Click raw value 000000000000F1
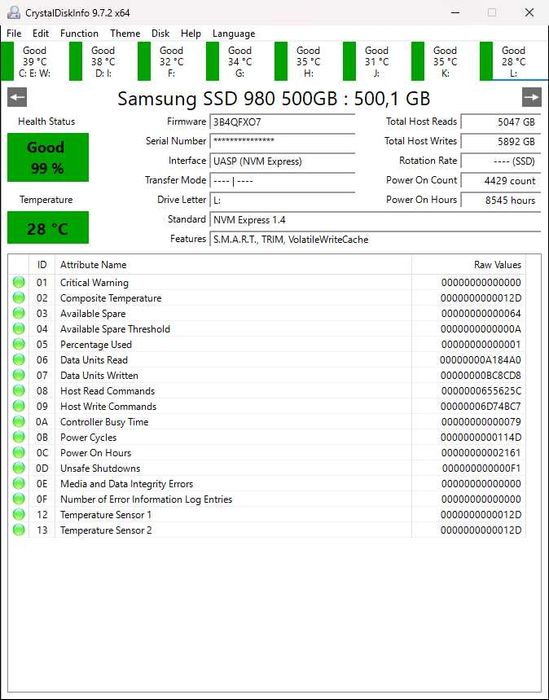 (482, 468)
